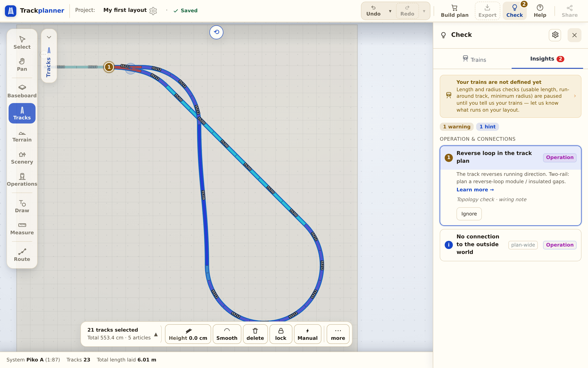Click Total length laid 6.01 m
The width and height of the screenshot is (588, 368).
coord(126,360)
